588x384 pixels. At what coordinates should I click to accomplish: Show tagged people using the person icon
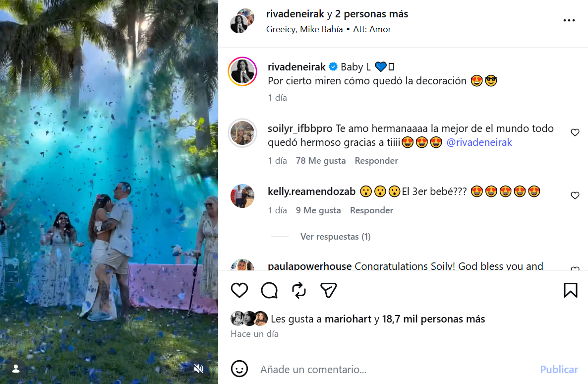(16, 369)
